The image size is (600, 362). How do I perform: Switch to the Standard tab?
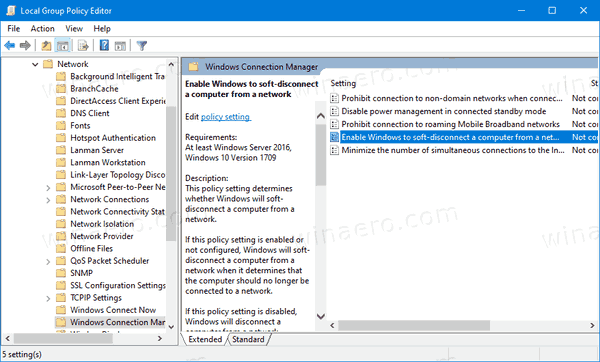point(248,339)
